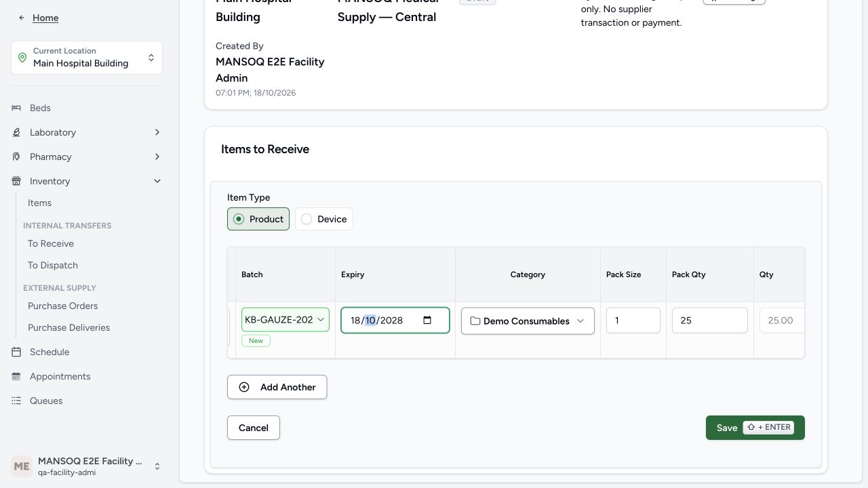Viewport: 868px width, 488px height.
Task: Click the Beds bed icon
Action: (16, 108)
